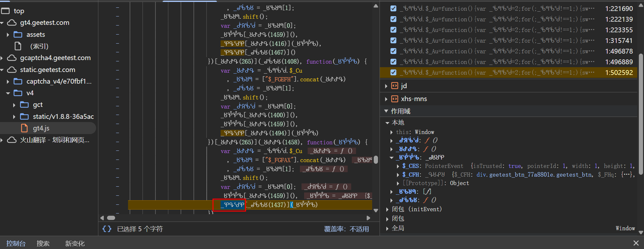Viewport: 644px width, 249px height.
Task: Open breakpoint location 1:221690
Action: click(619, 9)
